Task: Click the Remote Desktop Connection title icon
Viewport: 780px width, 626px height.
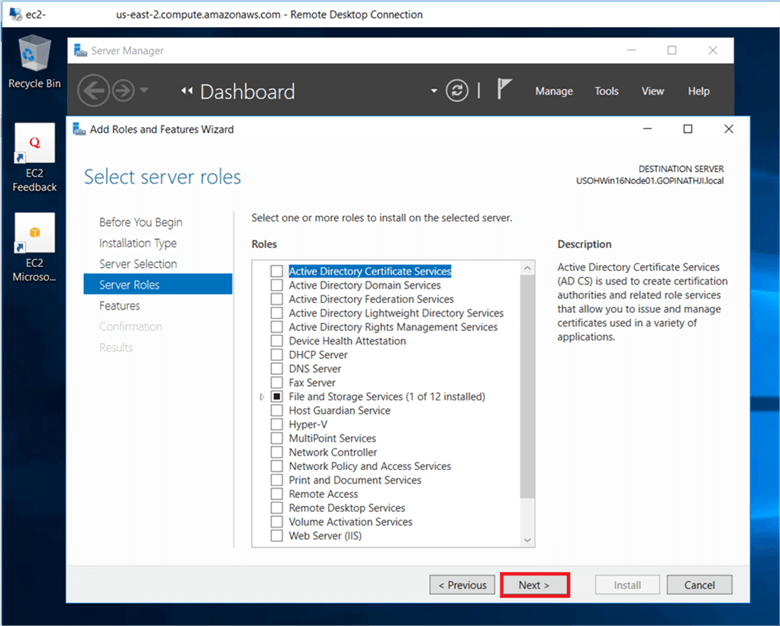Action: click(15, 14)
